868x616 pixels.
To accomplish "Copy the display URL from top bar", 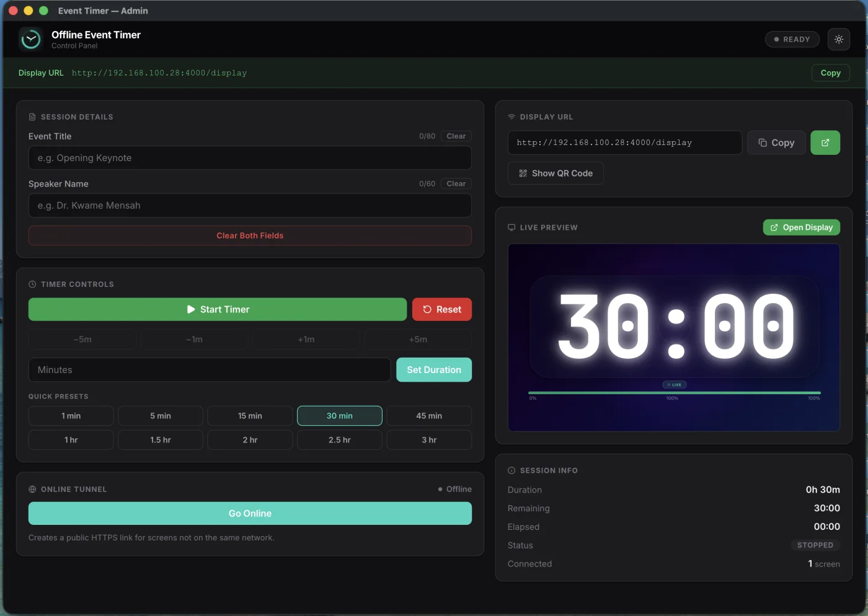I will pyautogui.click(x=830, y=73).
